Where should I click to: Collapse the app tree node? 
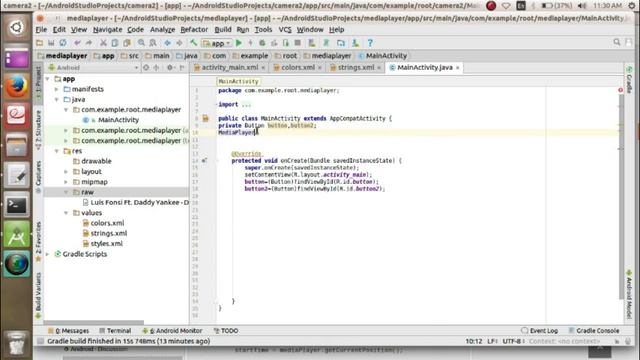tap(48, 79)
